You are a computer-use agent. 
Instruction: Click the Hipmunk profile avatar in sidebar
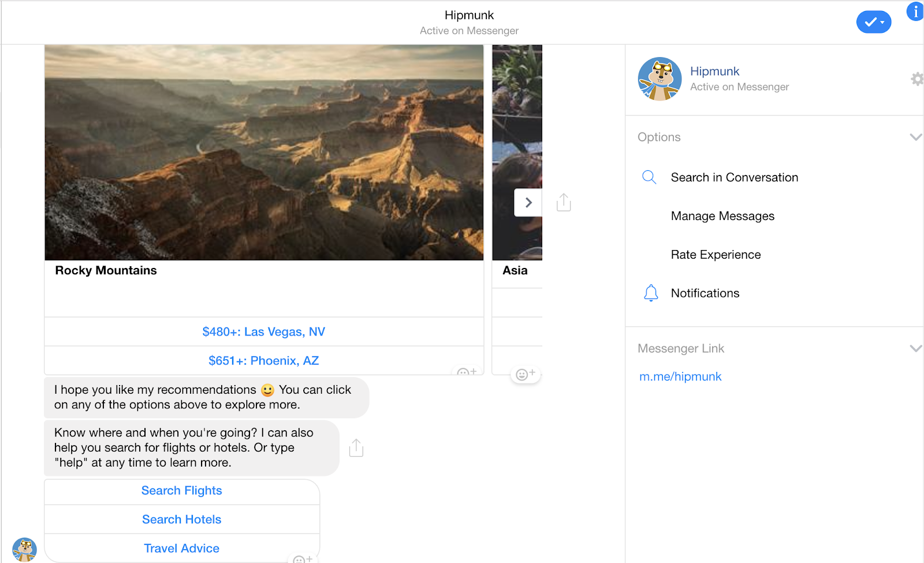coord(660,79)
